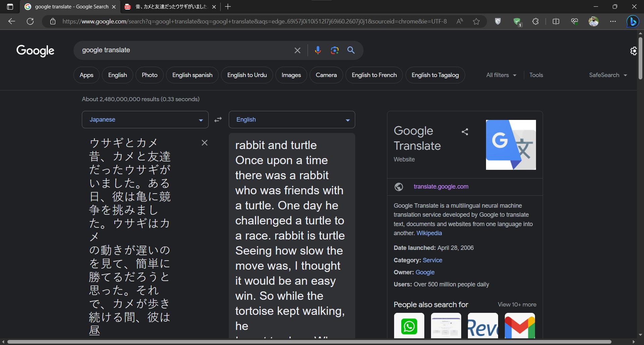This screenshot has width=644, height=345.
Task: Share the Google Translate knowledge panel
Action: point(465,132)
